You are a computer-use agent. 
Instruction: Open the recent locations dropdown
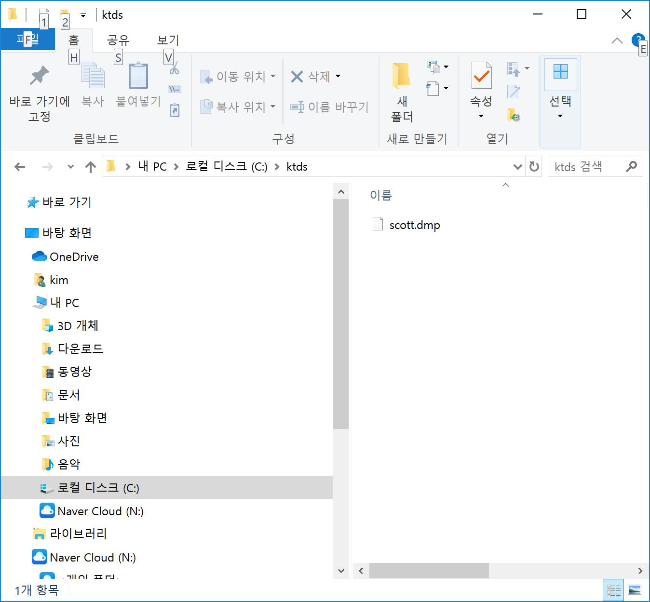(x=71, y=167)
